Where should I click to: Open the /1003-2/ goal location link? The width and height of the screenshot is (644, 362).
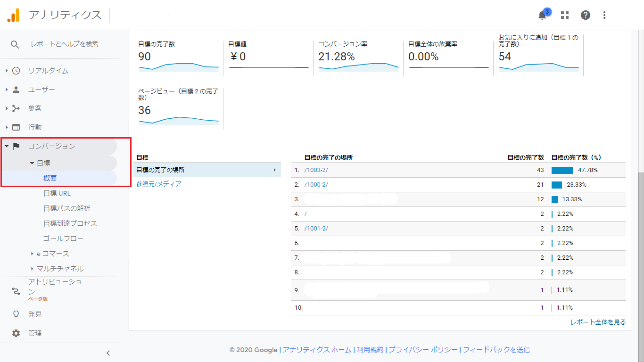(316, 170)
